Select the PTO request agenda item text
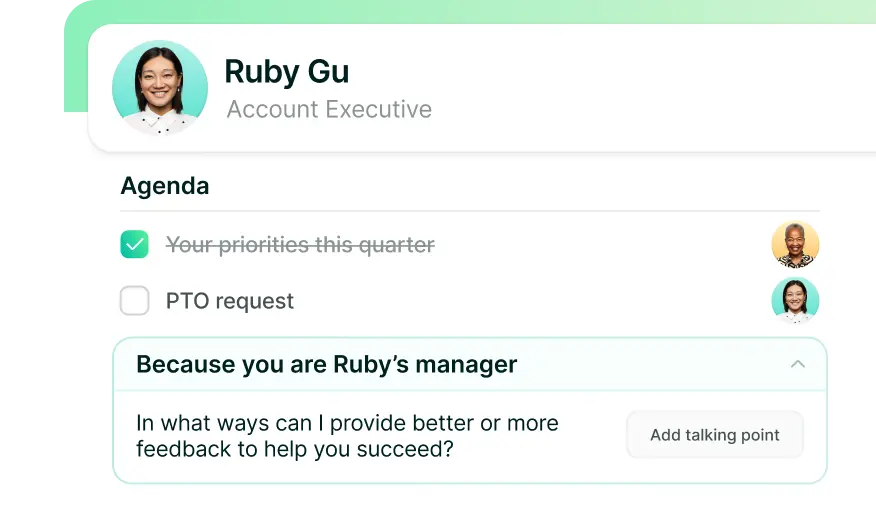The height and width of the screenshot is (512, 876). click(230, 301)
